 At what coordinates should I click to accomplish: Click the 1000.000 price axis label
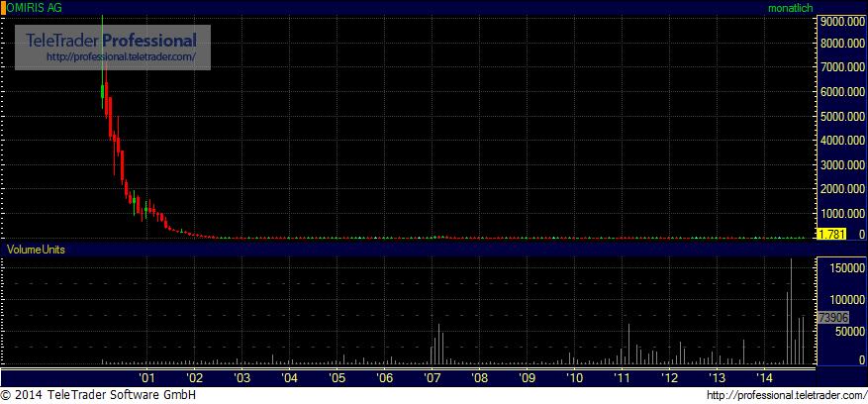pyautogui.click(x=841, y=214)
